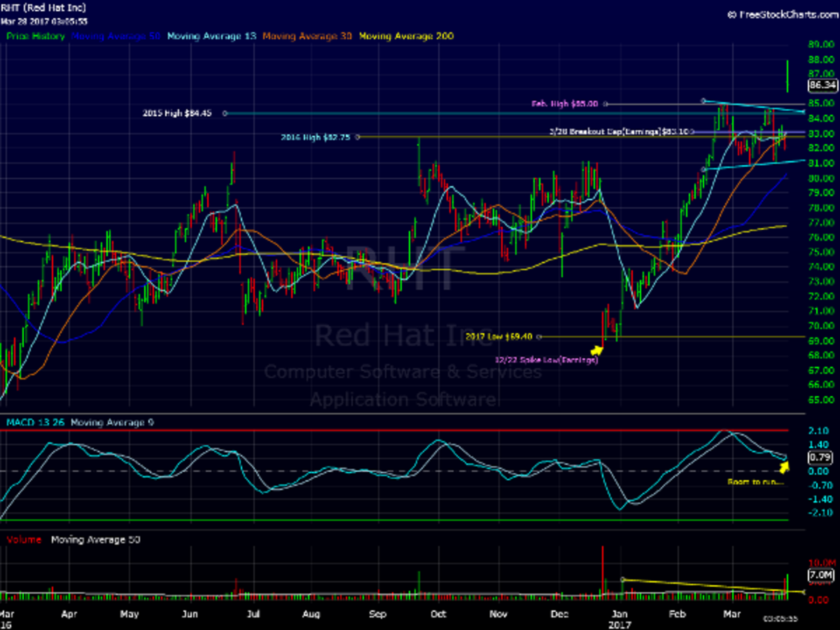
Task: Click the current price badge 86.34
Action: point(822,85)
